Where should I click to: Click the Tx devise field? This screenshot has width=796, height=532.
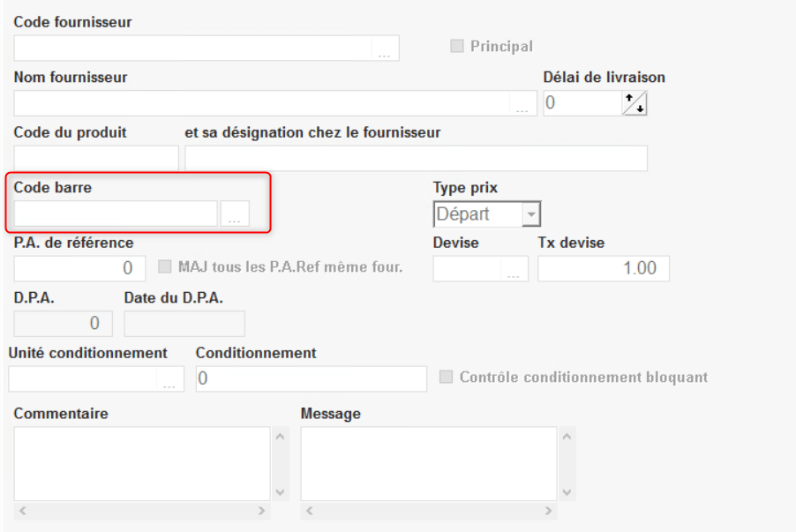coord(604,268)
